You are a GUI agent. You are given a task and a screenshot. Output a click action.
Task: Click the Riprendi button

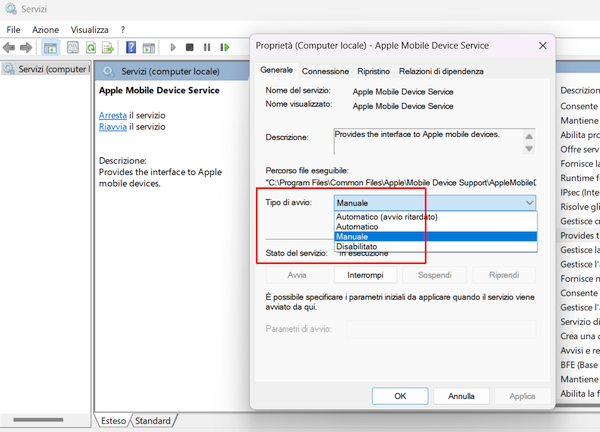[504, 275]
